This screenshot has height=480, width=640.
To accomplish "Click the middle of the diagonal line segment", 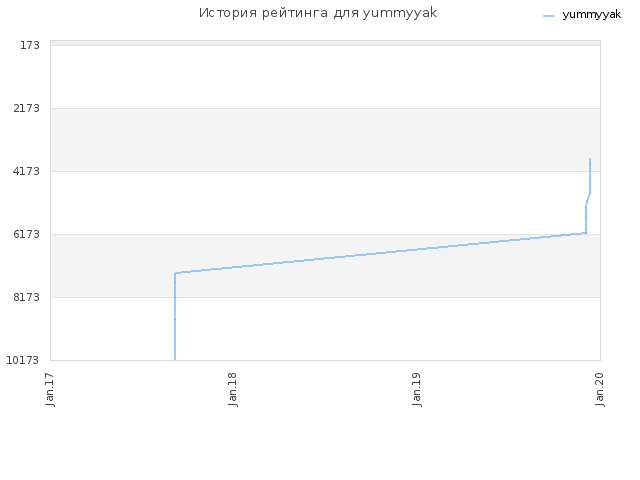I will 380,253.
